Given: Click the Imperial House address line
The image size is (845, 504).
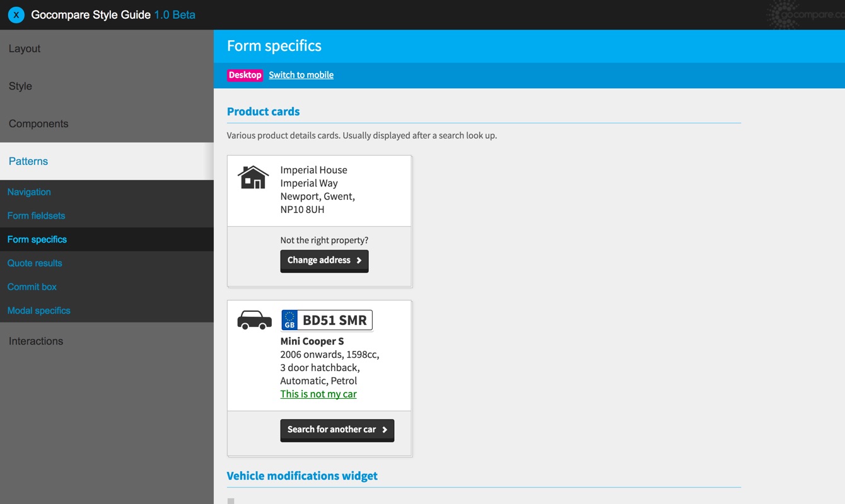Looking at the screenshot, I should coord(313,169).
